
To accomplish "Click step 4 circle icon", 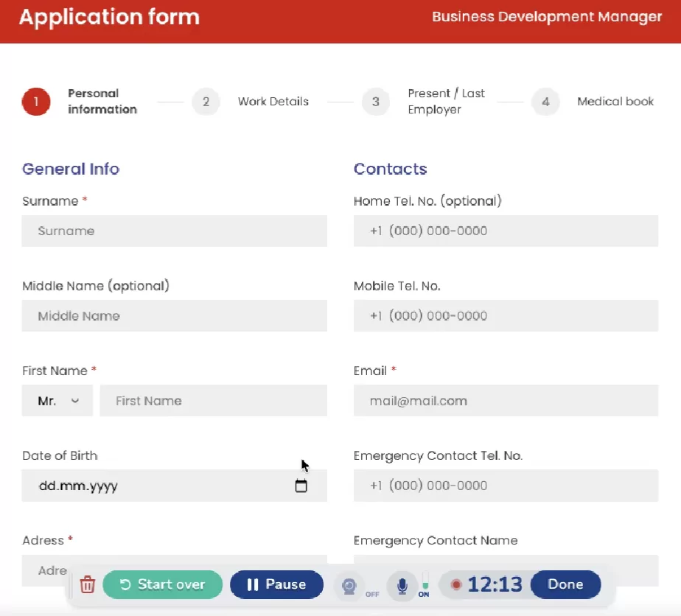I will tap(545, 102).
